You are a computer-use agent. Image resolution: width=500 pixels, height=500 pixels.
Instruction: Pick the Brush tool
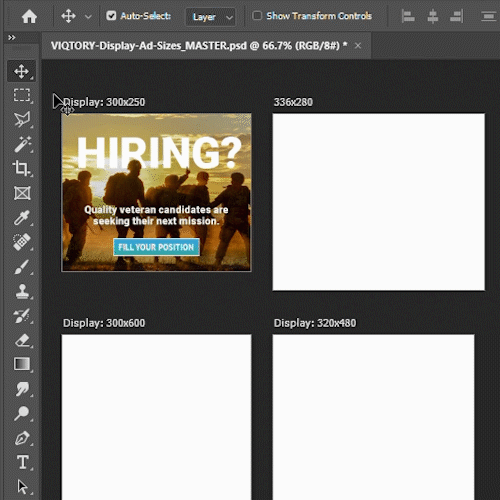click(x=22, y=267)
